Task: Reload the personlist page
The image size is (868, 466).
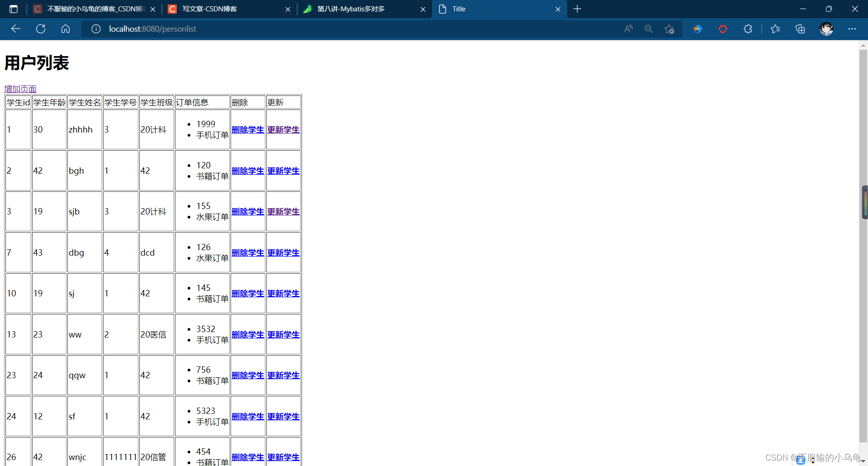Action: pos(41,29)
